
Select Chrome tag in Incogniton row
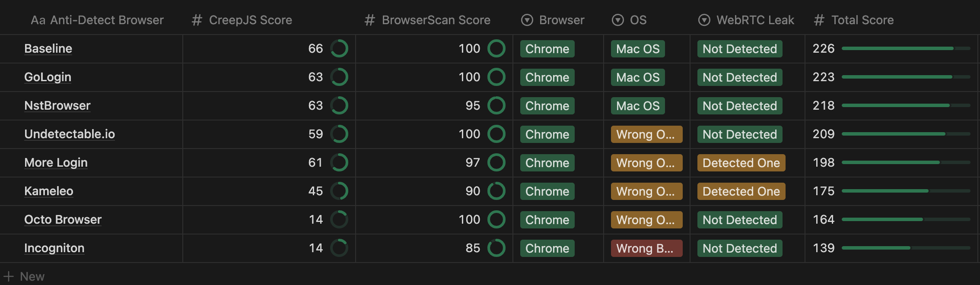[x=547, y=248]
